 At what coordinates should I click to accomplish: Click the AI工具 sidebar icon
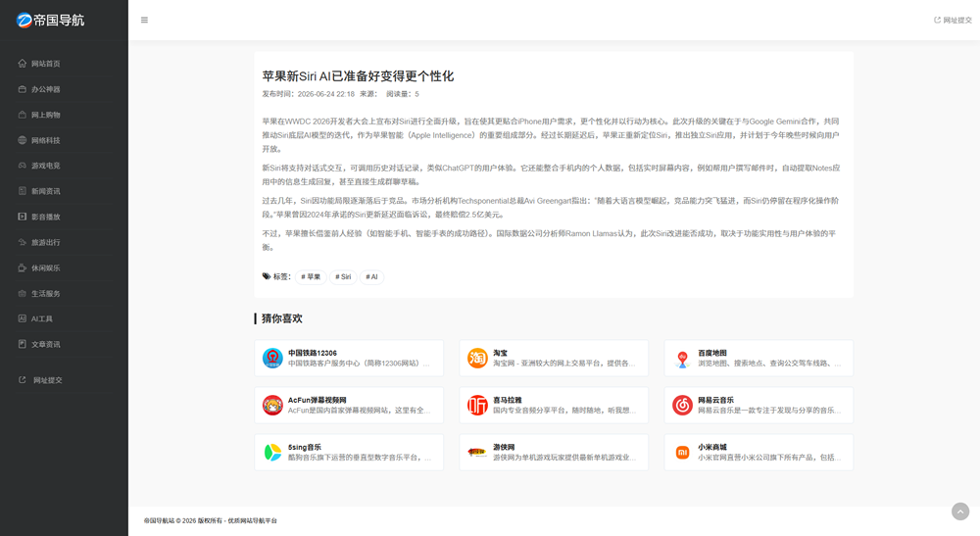[23, 318]
